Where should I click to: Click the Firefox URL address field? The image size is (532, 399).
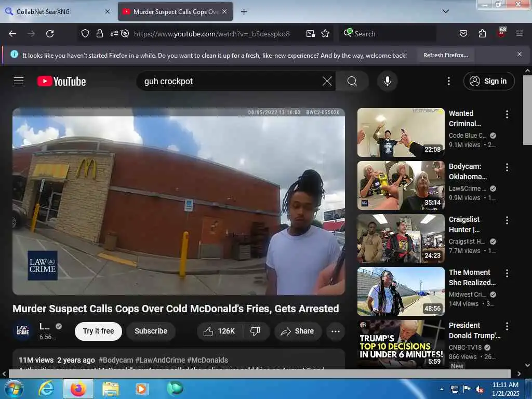click(x=212, y=34)
